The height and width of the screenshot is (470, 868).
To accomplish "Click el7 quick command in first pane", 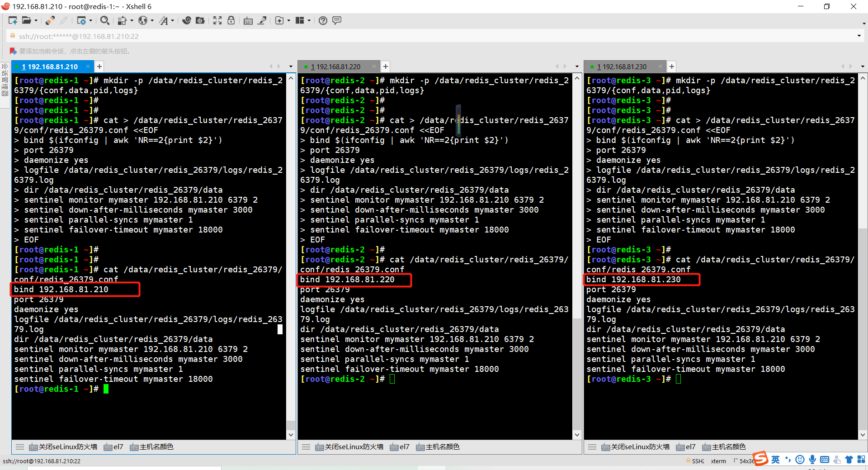I will pyautogui.click(x=113, y=447).
